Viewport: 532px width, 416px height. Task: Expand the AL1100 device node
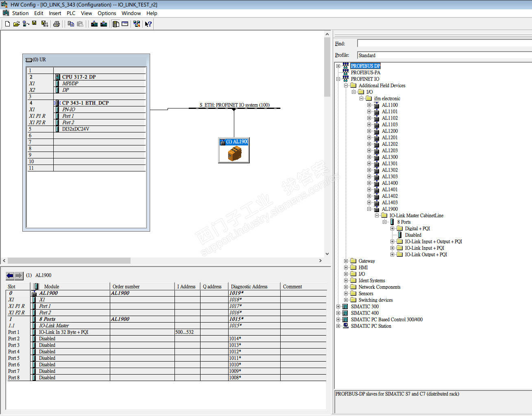click(x=369, y=105)
